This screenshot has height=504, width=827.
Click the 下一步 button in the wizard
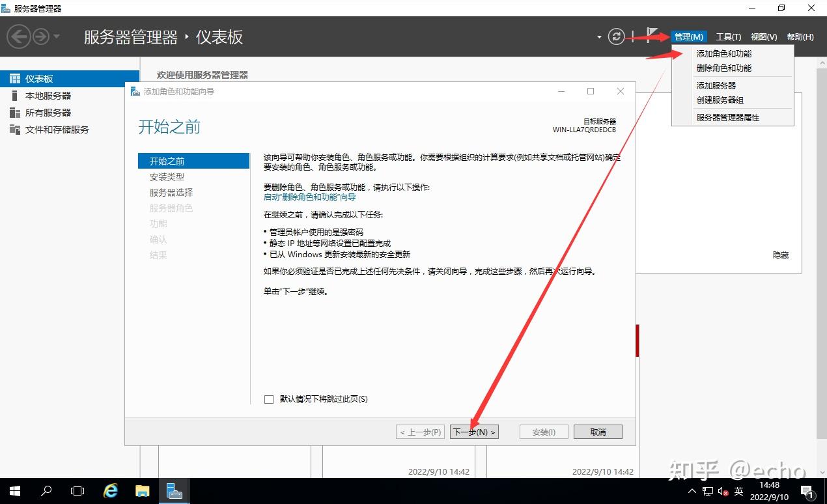pos(473,431)
